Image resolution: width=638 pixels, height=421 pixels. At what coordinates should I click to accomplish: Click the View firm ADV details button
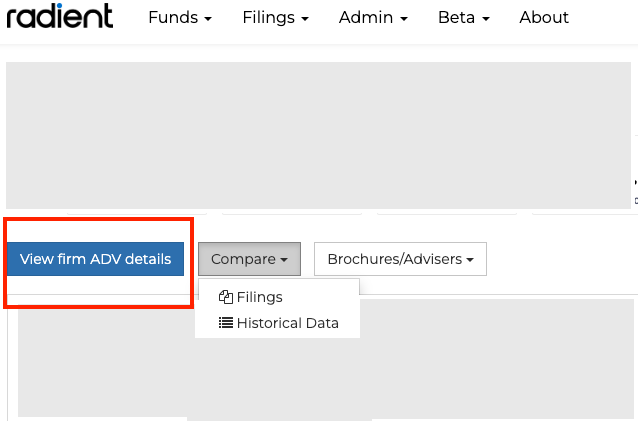[96, 259]
